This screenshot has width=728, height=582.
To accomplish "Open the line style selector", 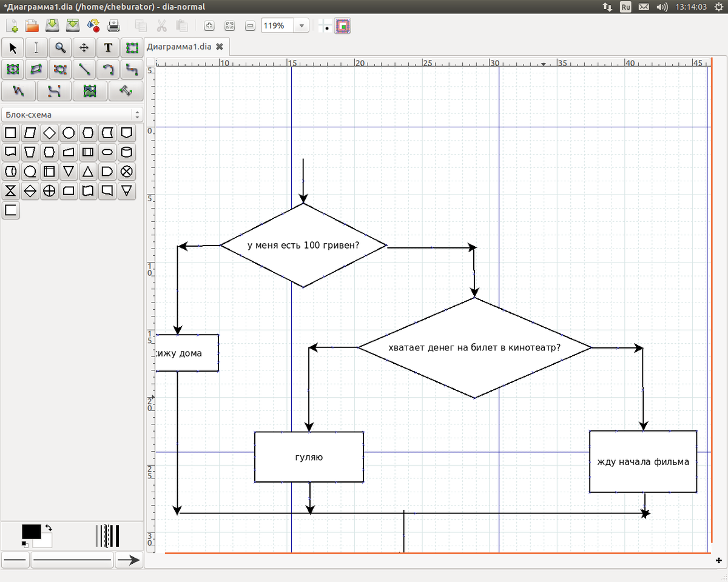I will point(72,560).
